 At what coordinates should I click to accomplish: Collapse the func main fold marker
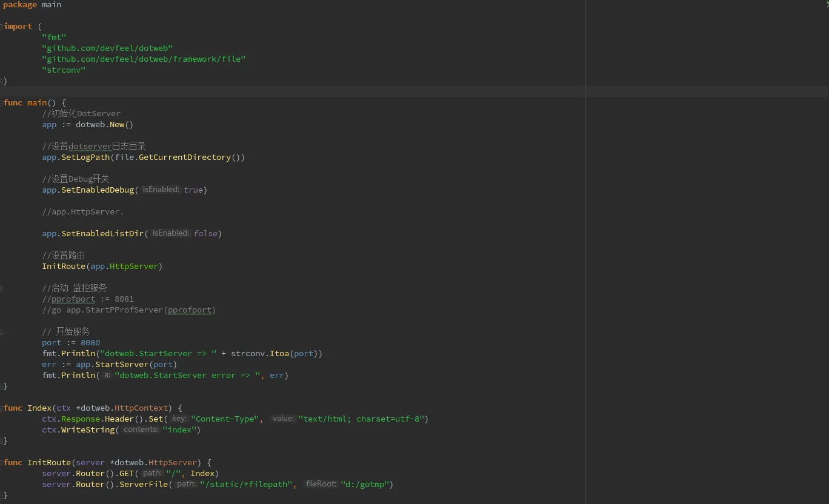point(2,102)
